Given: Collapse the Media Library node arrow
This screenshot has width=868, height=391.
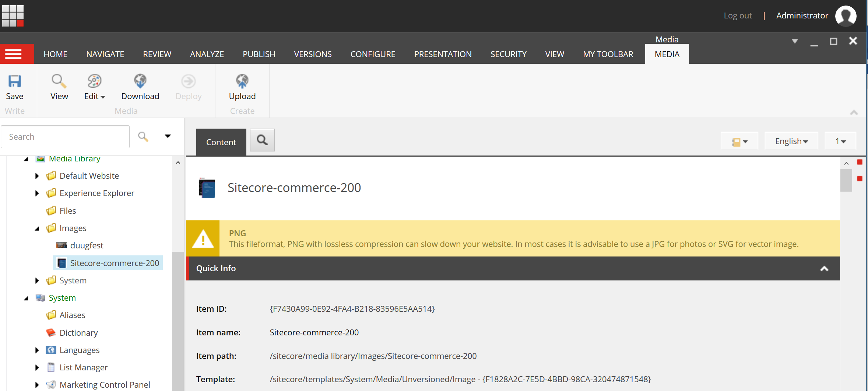Looking at the screenshot, I should (26, 159).
